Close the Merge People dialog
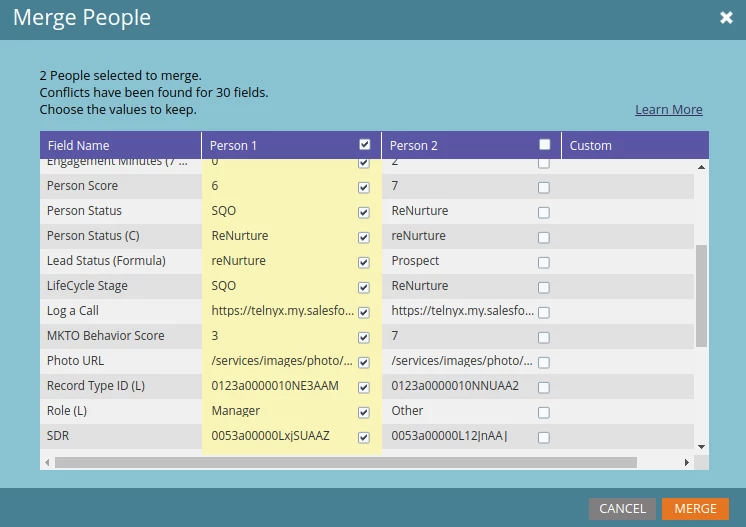The height and width of the screenshot is (527, 746). coord(726,18)
